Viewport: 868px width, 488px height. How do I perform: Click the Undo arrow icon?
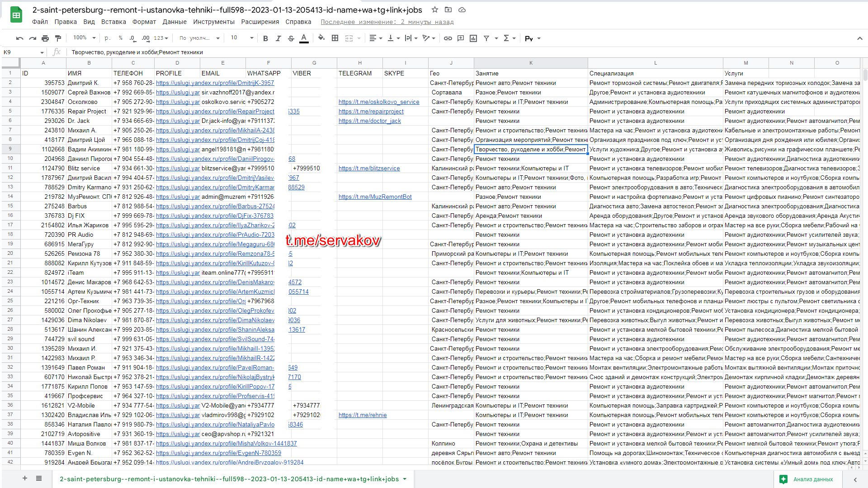pyautogui.click(x=19, y=38)
